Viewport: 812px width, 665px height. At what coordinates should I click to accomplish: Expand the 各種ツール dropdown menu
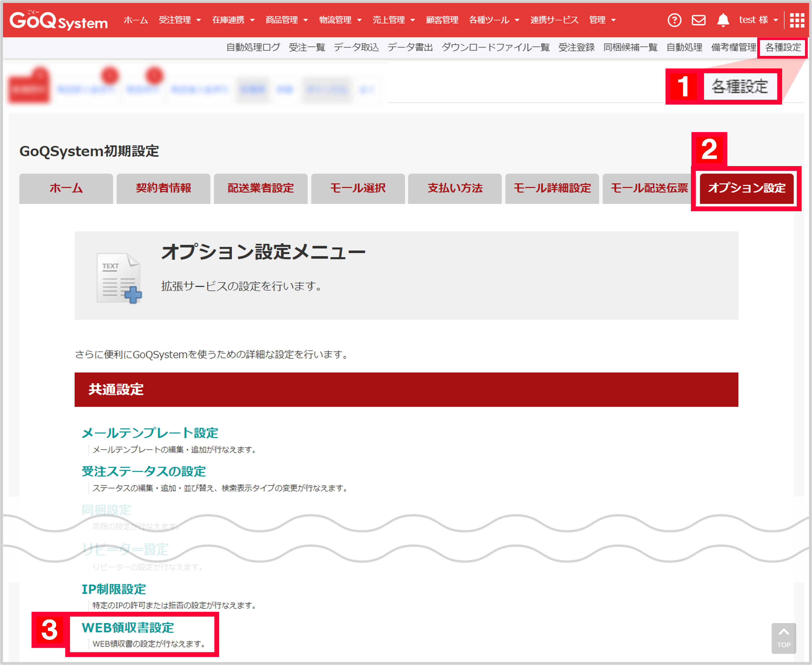(x=494, y=20)
